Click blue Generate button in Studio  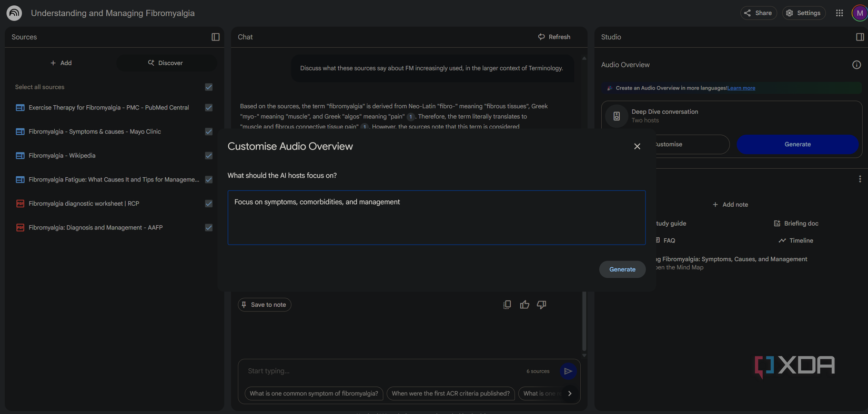(x=798, y=144)
